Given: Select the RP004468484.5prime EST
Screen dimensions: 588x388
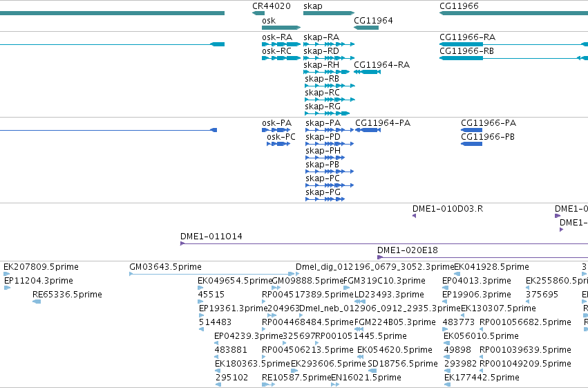Looking at the screenshot, I should point(264,329).
